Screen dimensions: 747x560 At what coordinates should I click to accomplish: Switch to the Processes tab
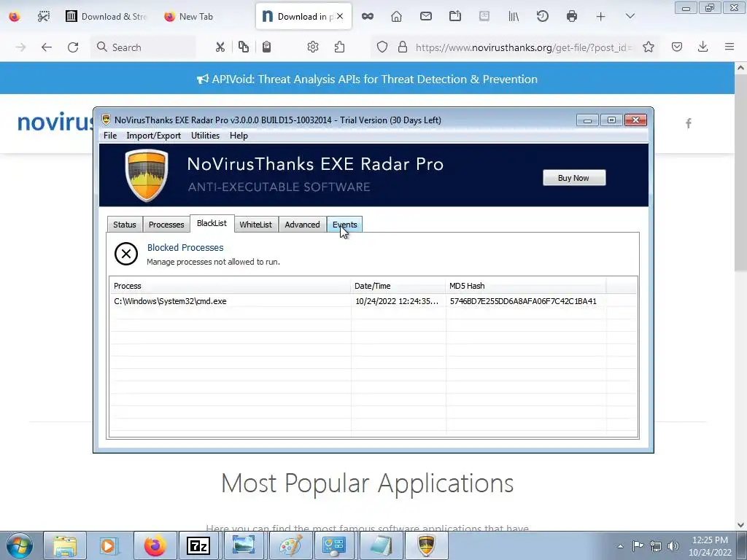click(166, 225)
